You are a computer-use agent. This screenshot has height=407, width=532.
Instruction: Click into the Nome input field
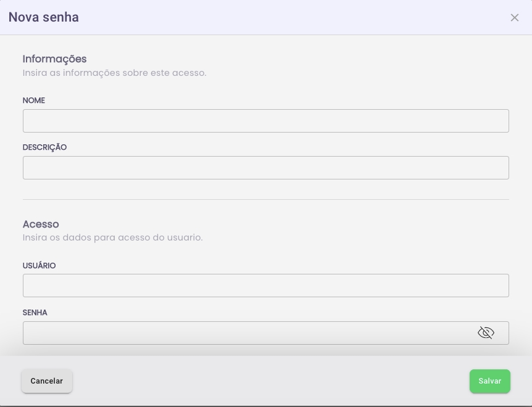click(x=265, y=121)
